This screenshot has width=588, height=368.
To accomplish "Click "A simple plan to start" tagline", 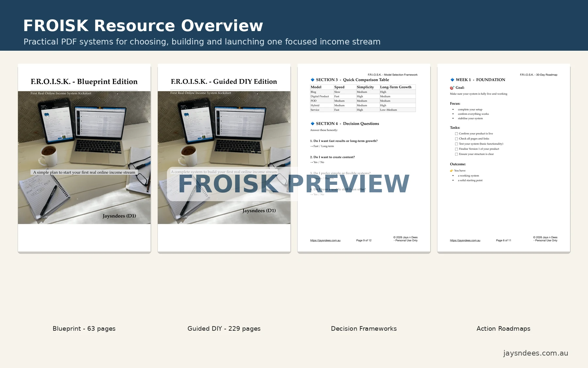I will 84,172.
